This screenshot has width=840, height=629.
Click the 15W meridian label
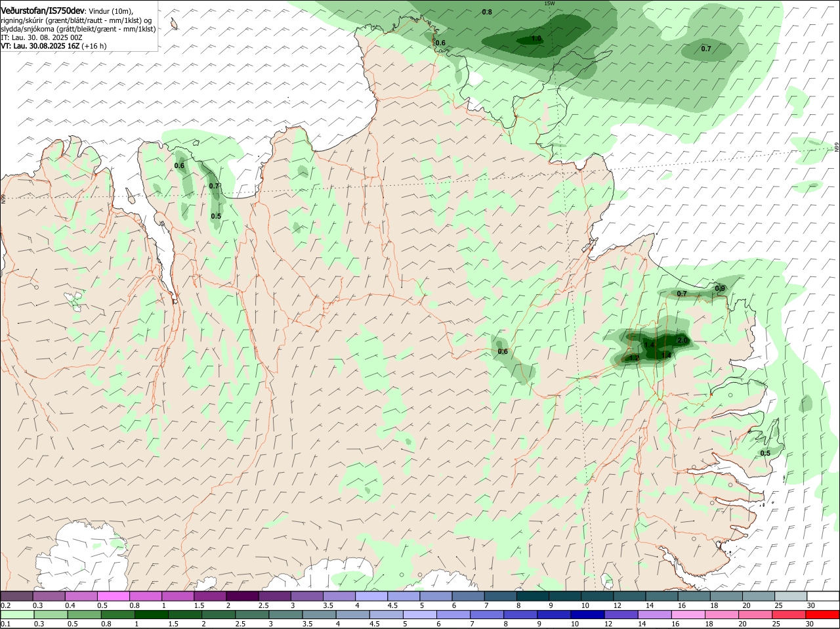tap(549, 3)
